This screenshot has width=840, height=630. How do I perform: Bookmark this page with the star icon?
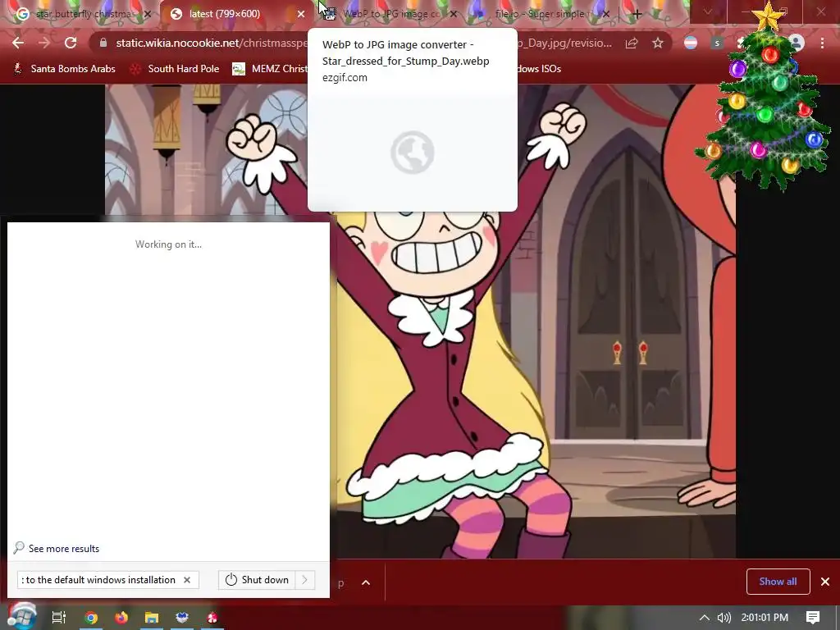658,43
